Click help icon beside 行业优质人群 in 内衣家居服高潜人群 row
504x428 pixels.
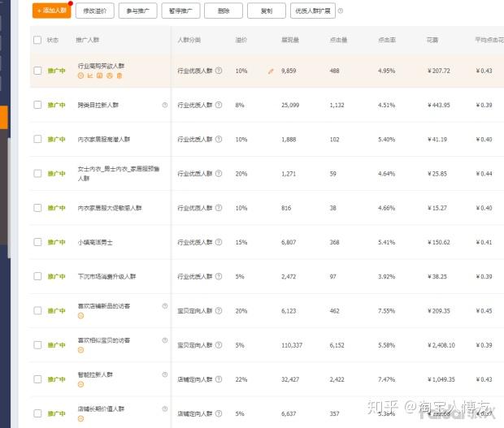click(219, 139)
